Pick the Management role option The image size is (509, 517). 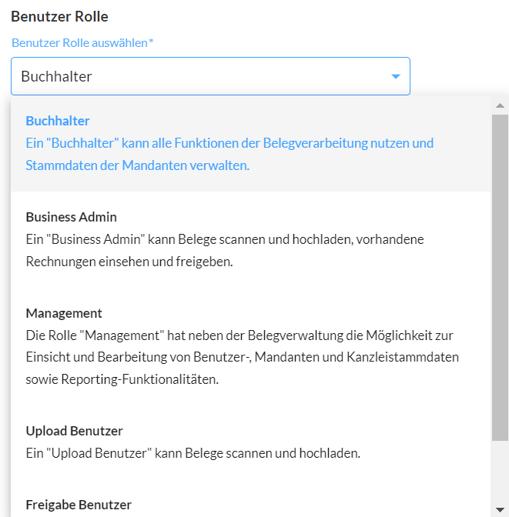(64, 313)
